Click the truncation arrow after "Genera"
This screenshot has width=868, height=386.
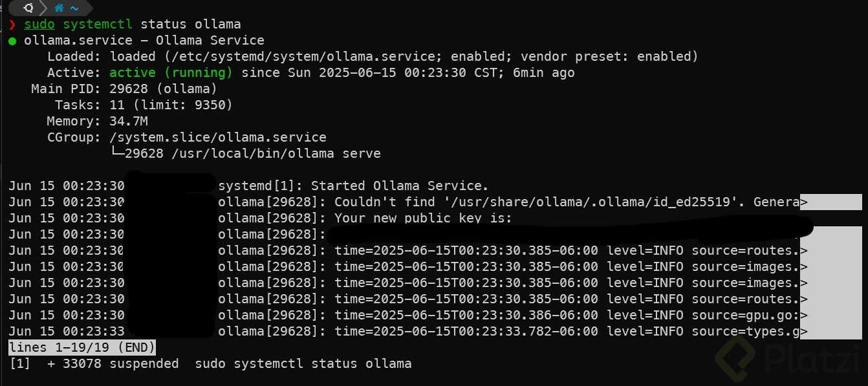click(804, 202)
